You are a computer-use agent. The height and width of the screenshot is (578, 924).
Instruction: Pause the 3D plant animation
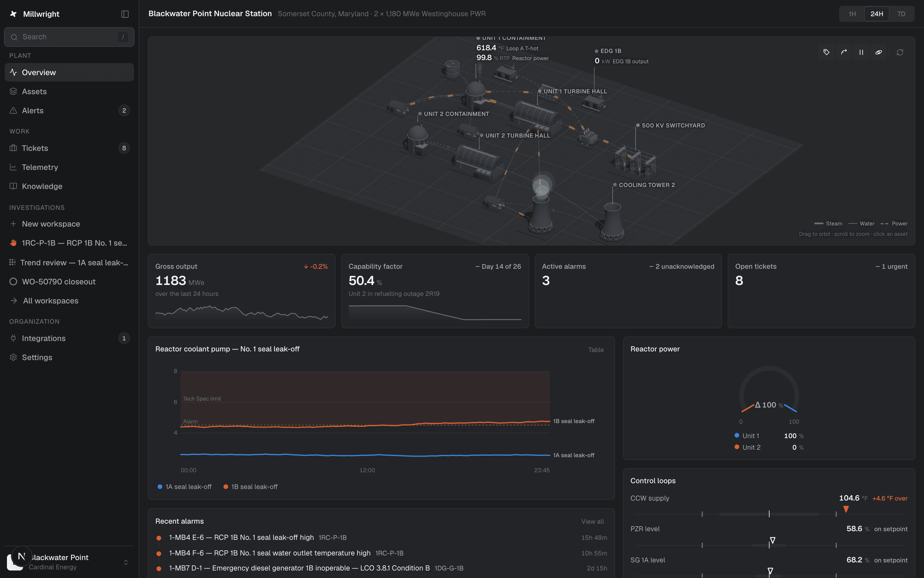(861, 52)
